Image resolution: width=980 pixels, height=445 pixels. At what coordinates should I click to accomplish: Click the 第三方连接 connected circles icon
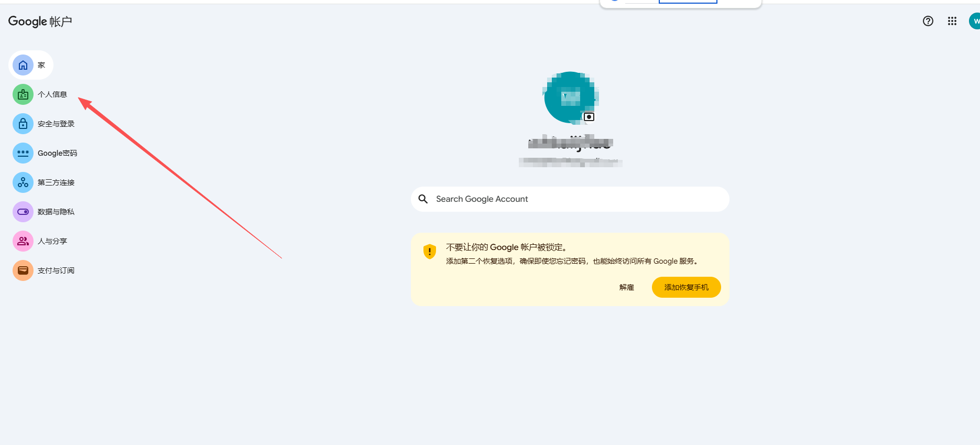(23, 182)
